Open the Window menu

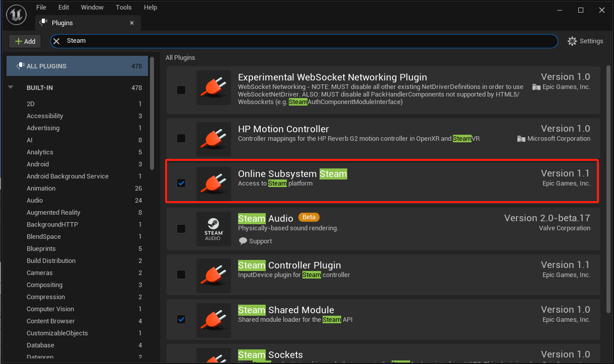click(92, 8)
